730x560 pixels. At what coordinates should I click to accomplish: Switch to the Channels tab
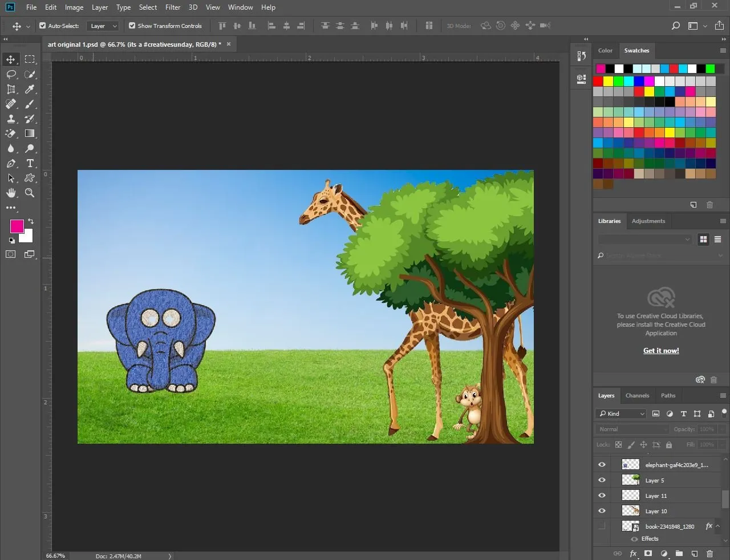(637, 395)
